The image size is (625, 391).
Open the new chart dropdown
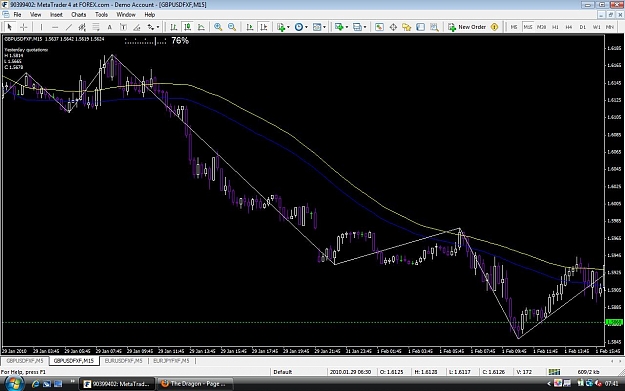(x=341, y=27)
